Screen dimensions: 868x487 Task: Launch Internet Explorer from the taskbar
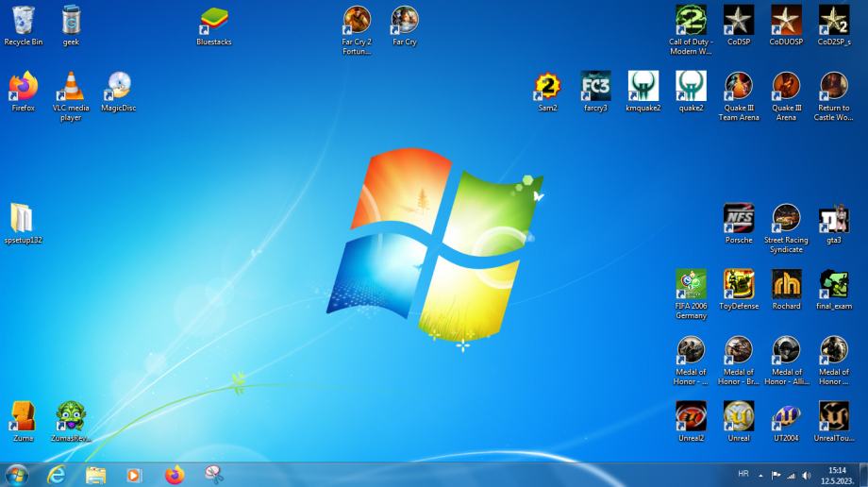coord(56,476)
